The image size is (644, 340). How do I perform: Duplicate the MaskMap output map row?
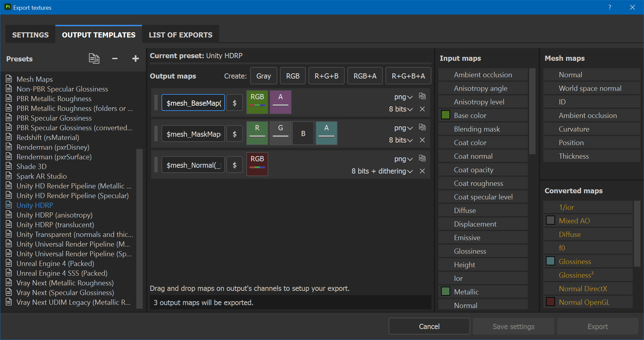pyautogui.click(x=422, y=127)
